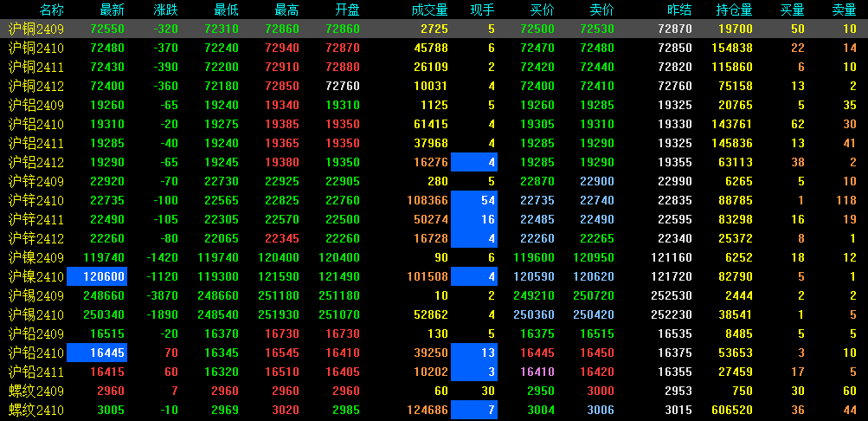Select the 沪铝2409 contract
The height and width of the screenshot is (421, 868).
36,106
